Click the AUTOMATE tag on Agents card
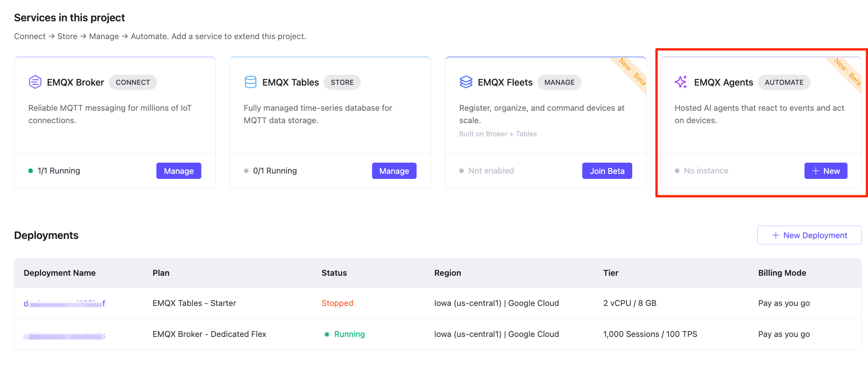The width and height of the screenshot is (868, 371). 784,82
